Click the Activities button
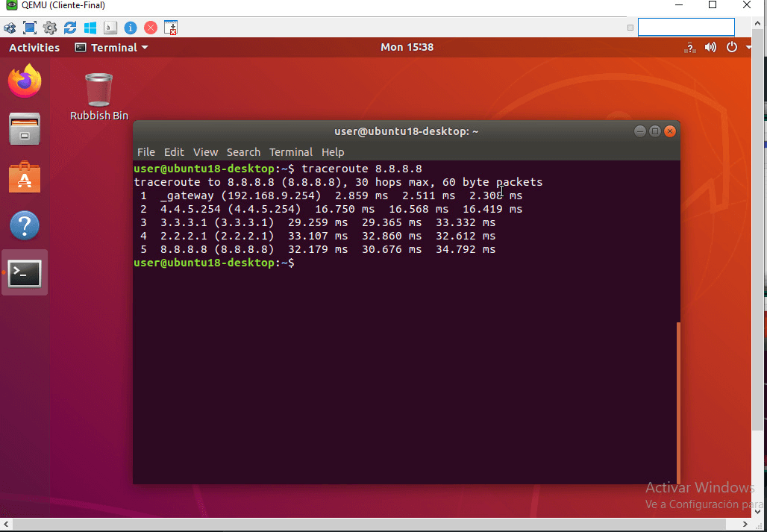767x532 pixels. 34,47
